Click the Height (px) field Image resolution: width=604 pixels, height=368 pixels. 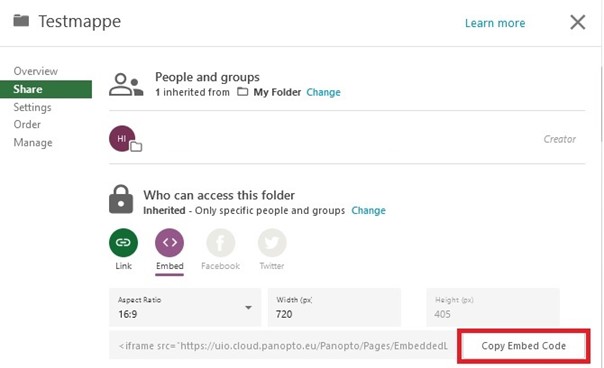pyautogui.click(x=493, y=307)
